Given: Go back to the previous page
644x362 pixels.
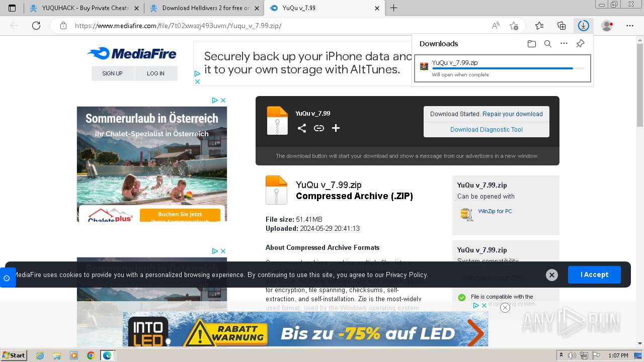Looking at the screenshot, I should click(x=14, y=26).
